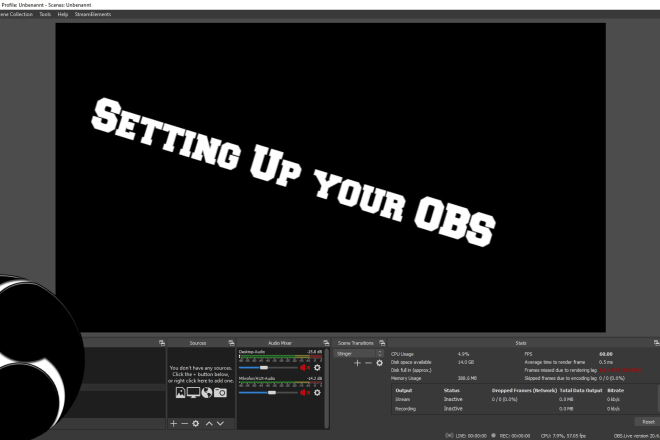The image size is (660, 440).
Task: Move source down with down arrow
Action: click(x=220, y=423)
